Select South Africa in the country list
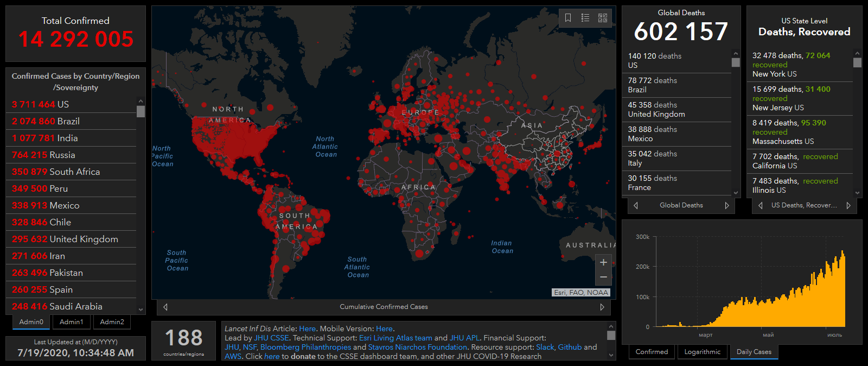Image resolution: width=868 pixels, height=366 pixels. 71,172
